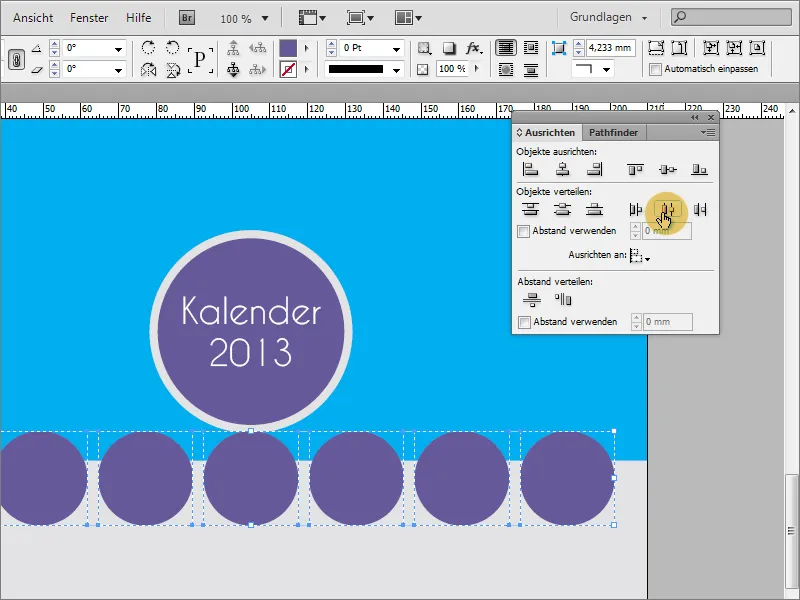
Task: Open rotation angle dropdown
Action: [118, 49]
